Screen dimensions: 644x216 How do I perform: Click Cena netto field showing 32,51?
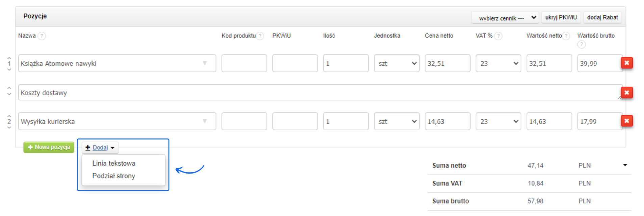(447, 63)
